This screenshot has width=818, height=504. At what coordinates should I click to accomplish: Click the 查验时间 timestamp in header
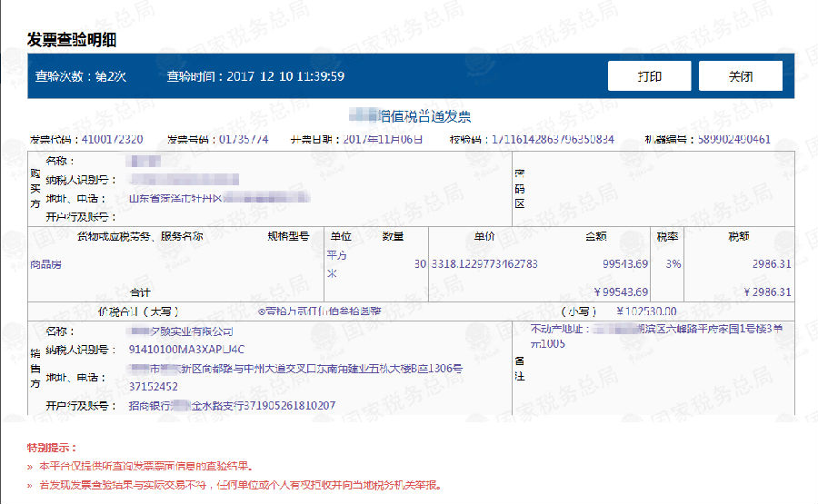[x=255, y=76]
